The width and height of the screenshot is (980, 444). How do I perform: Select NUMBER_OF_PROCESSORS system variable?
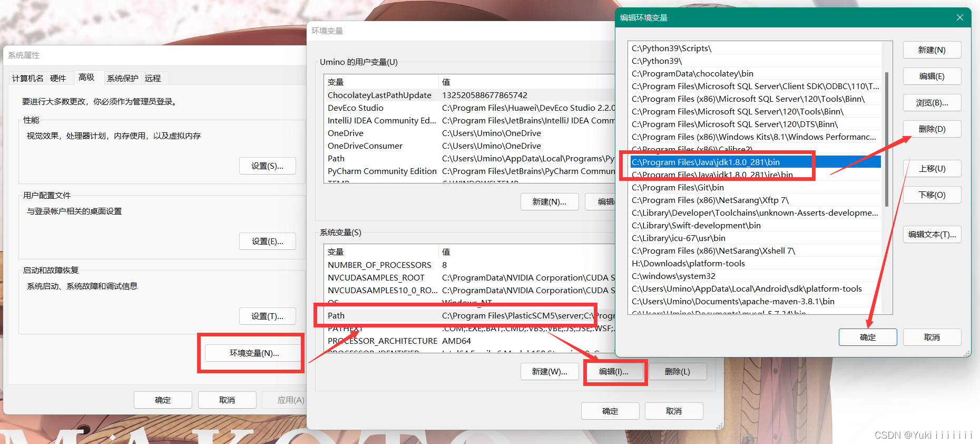click(470, 265)
